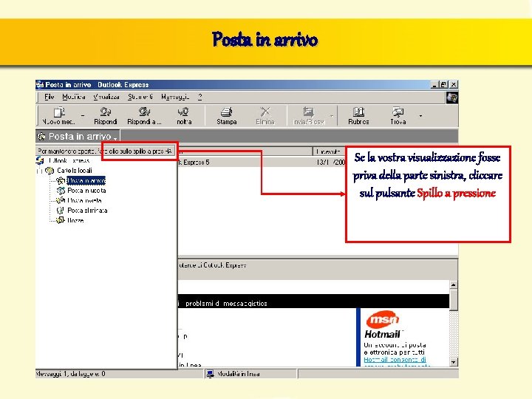Click the preview pane scroll down arrow

(x=453, y=362)
